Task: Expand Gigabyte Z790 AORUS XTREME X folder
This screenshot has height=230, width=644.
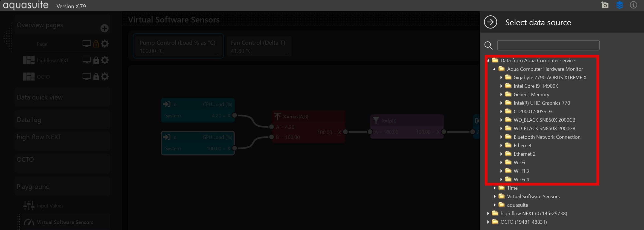Action: (501, 78)
